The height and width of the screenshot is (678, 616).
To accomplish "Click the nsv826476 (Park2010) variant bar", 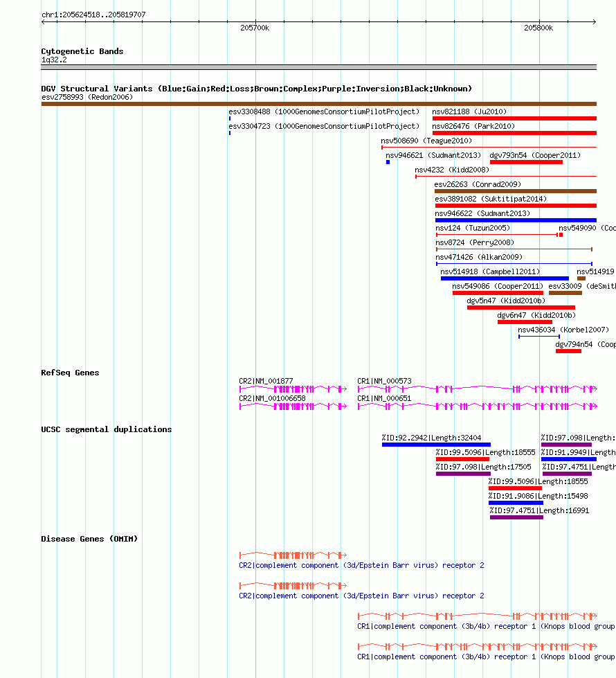I will tap(514, 133).
